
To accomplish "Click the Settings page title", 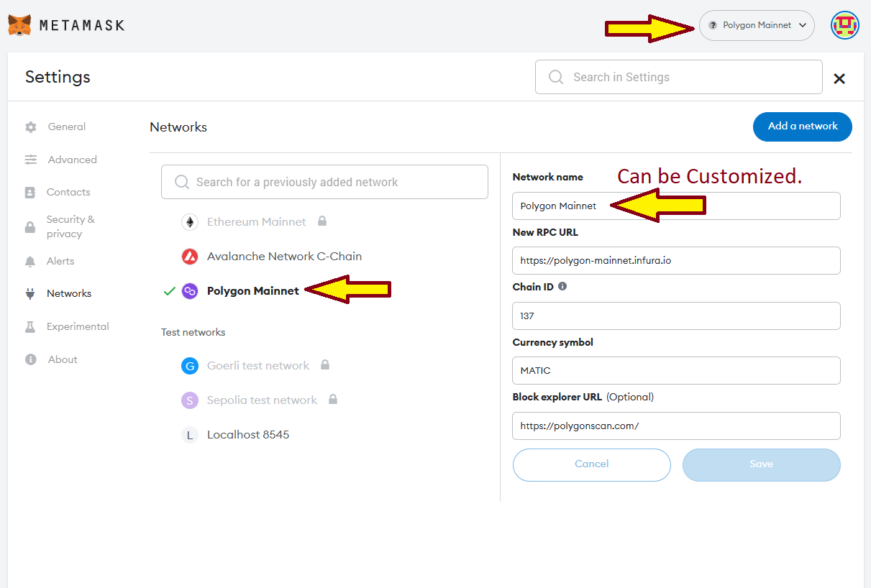I will 58,77.
